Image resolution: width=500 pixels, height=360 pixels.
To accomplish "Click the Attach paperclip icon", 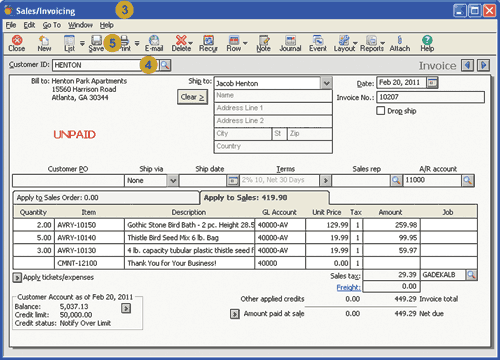I will [400, 44].
